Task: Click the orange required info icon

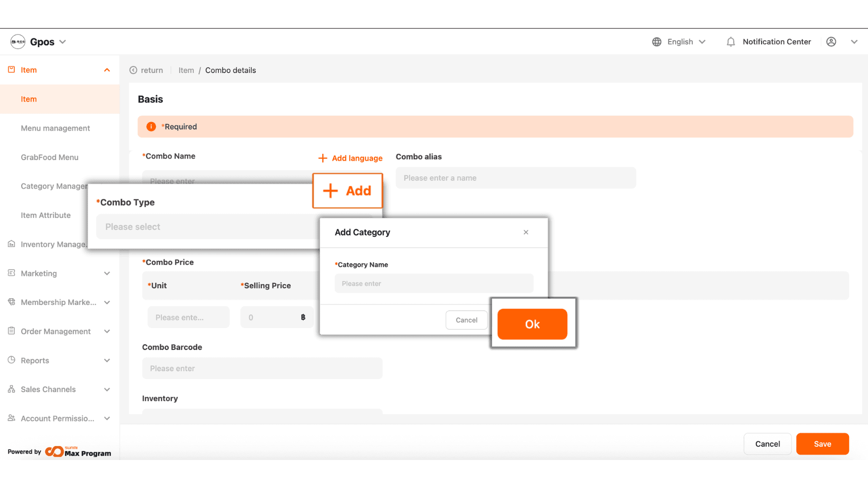Action: point(151,127)
